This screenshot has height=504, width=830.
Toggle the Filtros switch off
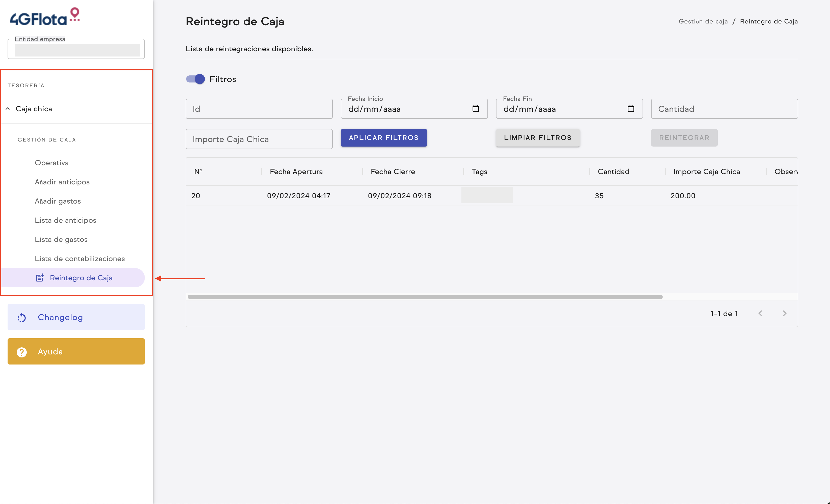pyautogui.click(x=196, y=79)
